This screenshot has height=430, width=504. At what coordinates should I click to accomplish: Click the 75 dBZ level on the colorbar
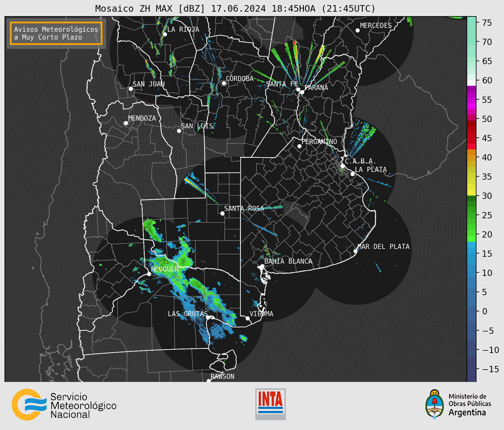click(x=471, y=23)
